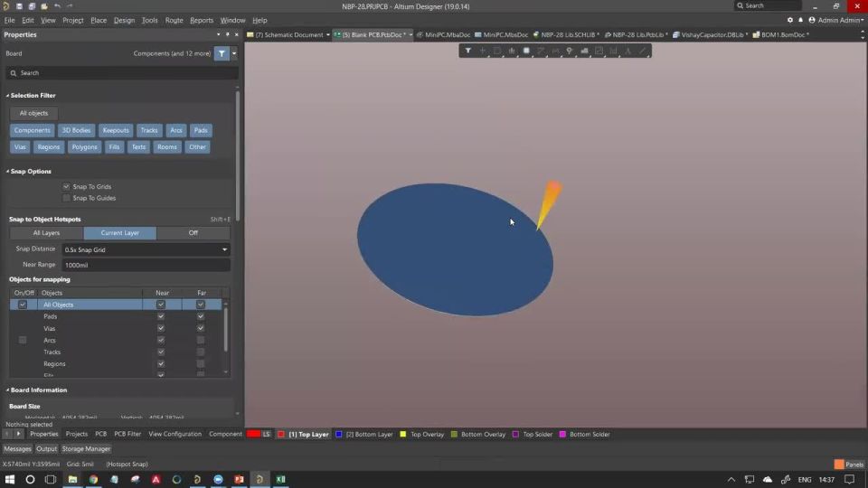
Task: Select the All Layers snapping option
Action: pyautogui.click(x=46, y=233)
